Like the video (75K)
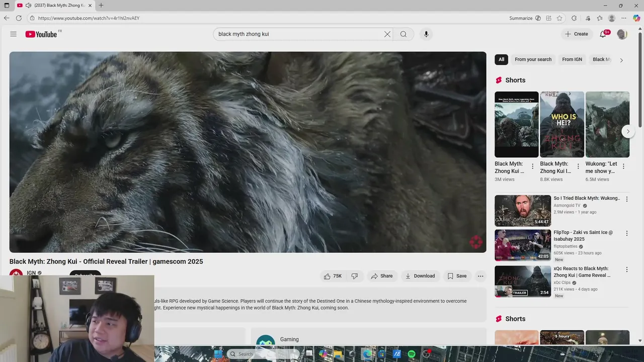644x362 pixels. pos(333,276)
